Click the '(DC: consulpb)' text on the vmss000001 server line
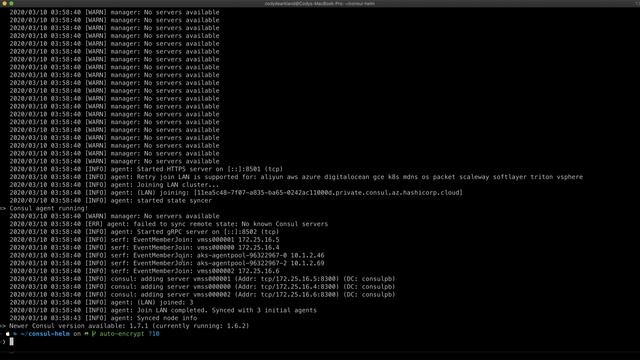This screenshot has height=360, width=640. click(369, 279)
